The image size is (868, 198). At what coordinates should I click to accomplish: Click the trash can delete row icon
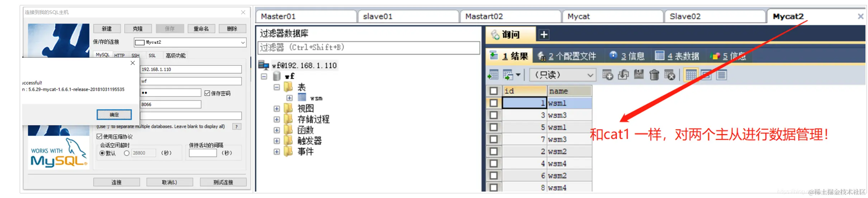(x=654, y=75)
